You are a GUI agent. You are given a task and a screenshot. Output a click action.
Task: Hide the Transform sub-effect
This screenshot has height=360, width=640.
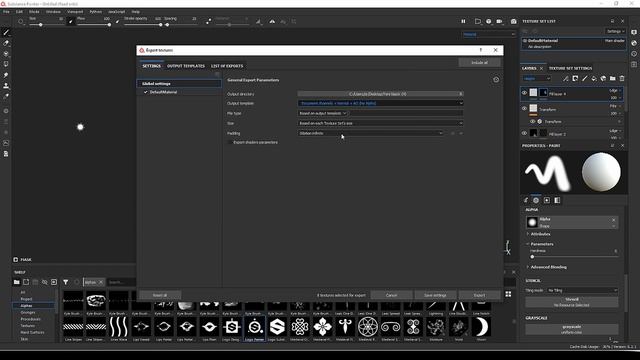click(532, 122)
